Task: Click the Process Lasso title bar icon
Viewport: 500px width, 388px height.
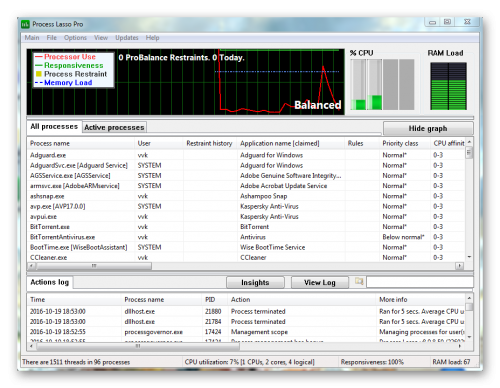Action: (25, 24)
